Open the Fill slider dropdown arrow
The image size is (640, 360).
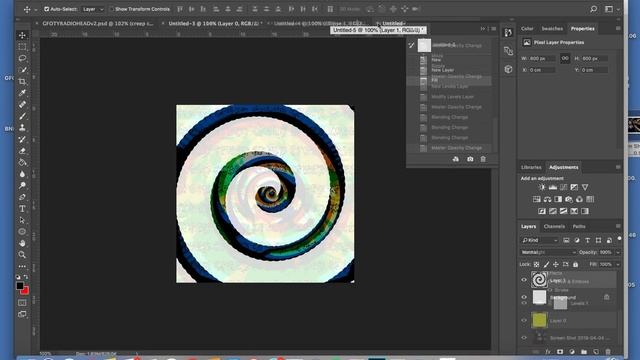618,264
